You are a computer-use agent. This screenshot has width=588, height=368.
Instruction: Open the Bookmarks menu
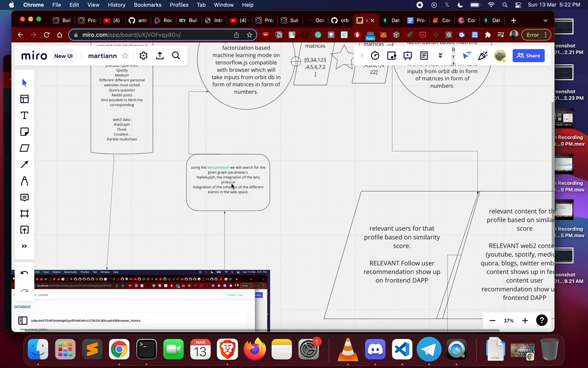(148, 5)
